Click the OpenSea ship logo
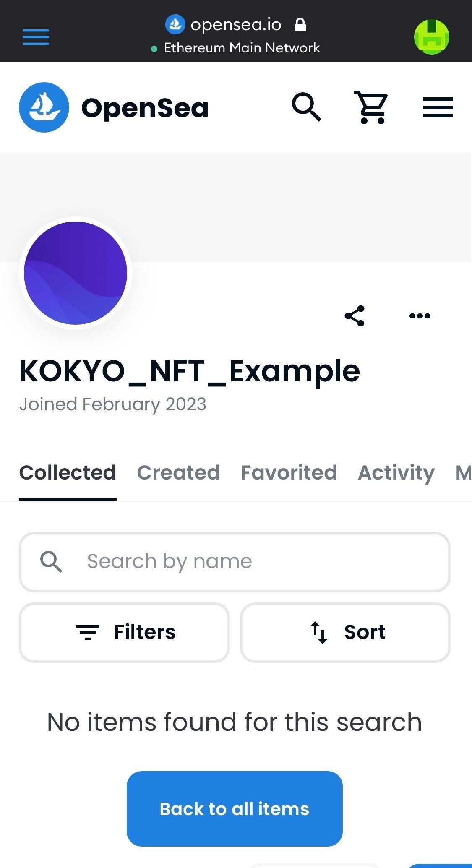Image resolution: width=472 pixels, height=868 pixels. (x=44, y=107)
